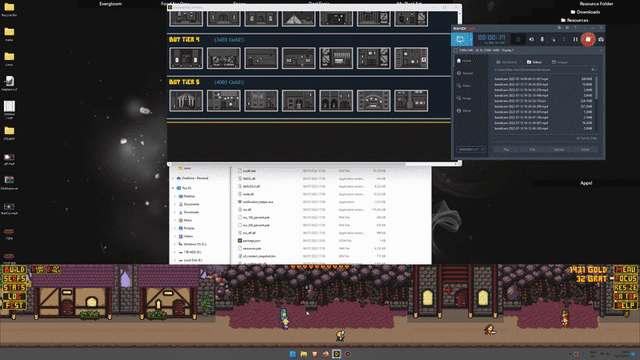Open SERFS menu in the game
This screenshot has height=360, width=640.
pos(14,278)
